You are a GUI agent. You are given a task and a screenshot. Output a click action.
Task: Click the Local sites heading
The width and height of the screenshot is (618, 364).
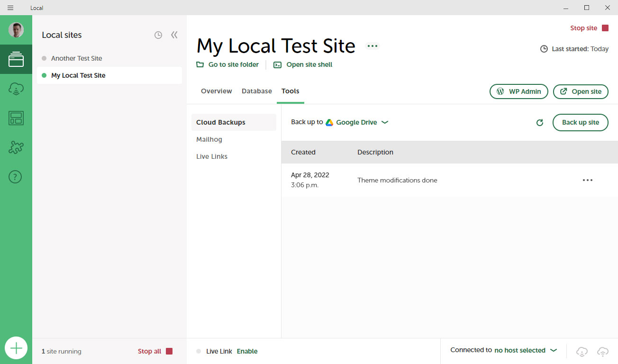pyautogui.click(x=62, y=35)
